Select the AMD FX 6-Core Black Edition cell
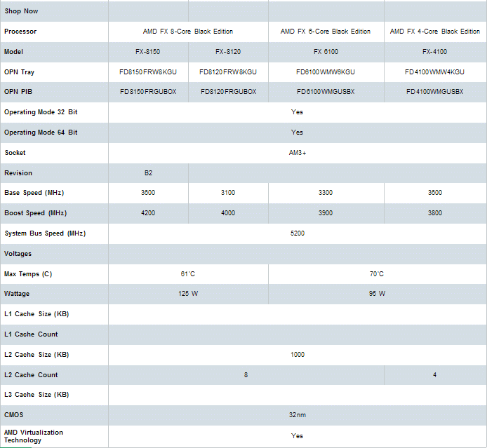 (326, 32)
